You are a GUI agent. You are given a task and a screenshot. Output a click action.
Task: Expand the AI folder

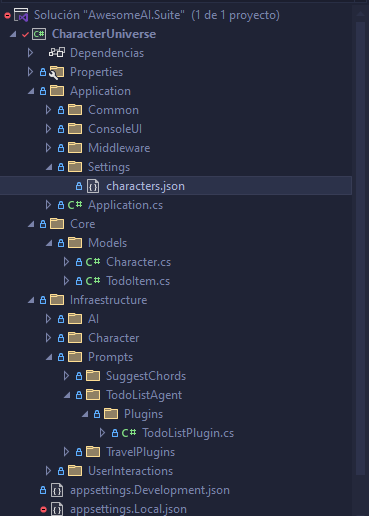click(48, 319)
